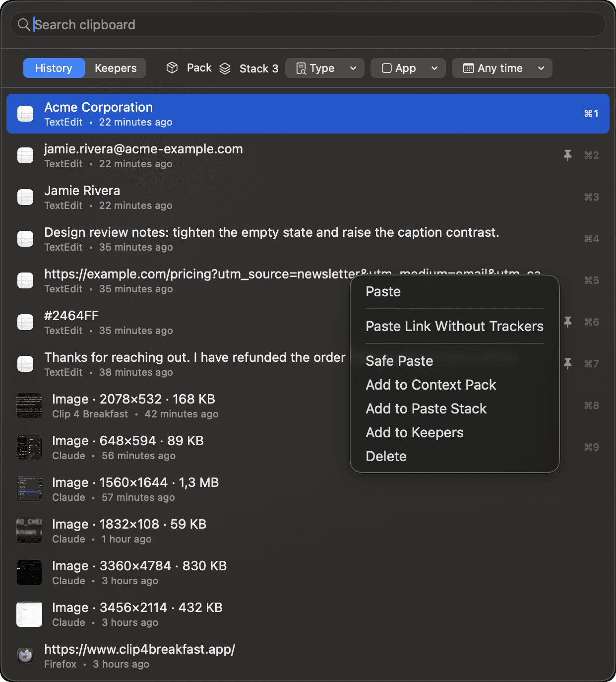Open the Pack button label
Screen dimensions: 616x682
tap(199, 68)
